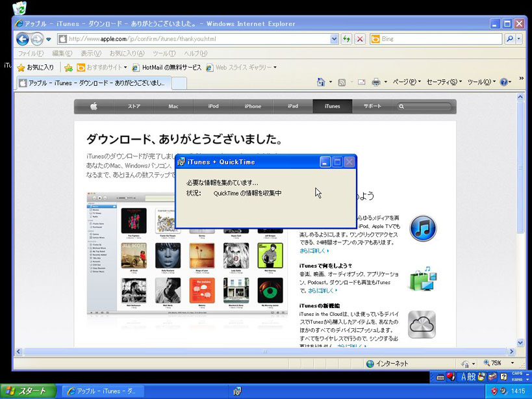
Task: Click the read mail envelope icon
Action: (361, 82)
